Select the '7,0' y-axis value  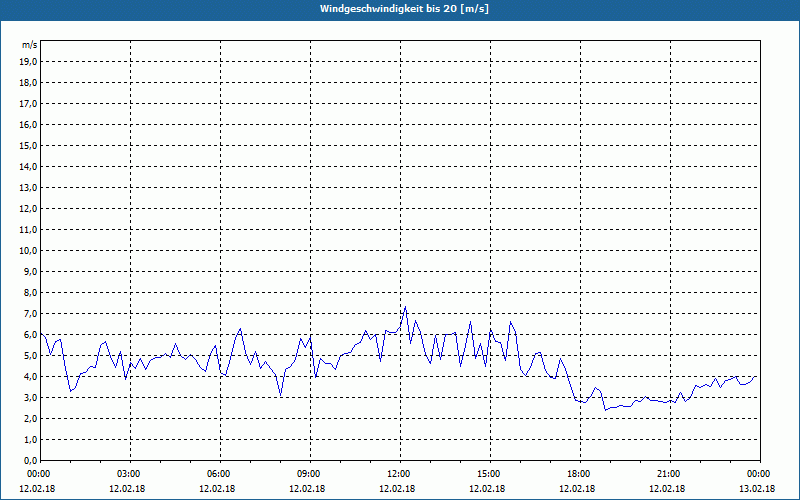click(x=30, y=314)
